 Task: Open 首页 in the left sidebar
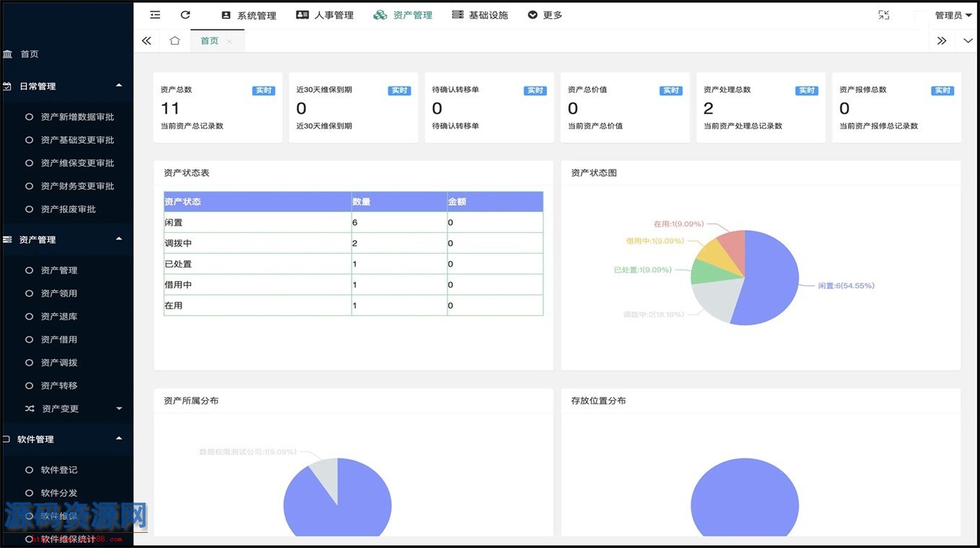29,54
